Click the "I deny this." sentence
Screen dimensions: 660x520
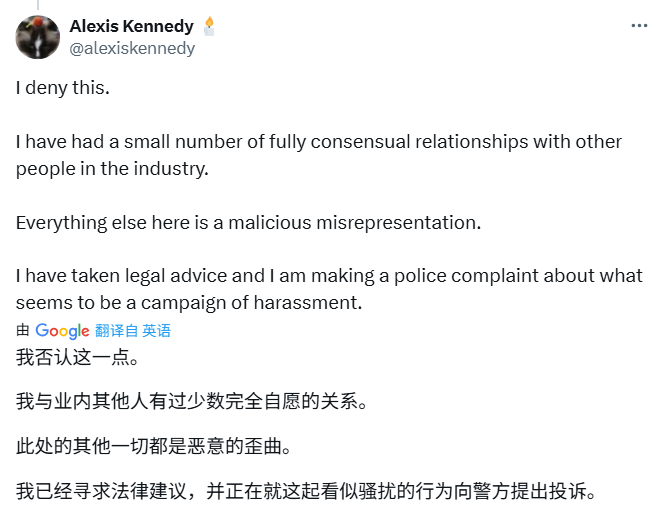(x=63, y=87)
